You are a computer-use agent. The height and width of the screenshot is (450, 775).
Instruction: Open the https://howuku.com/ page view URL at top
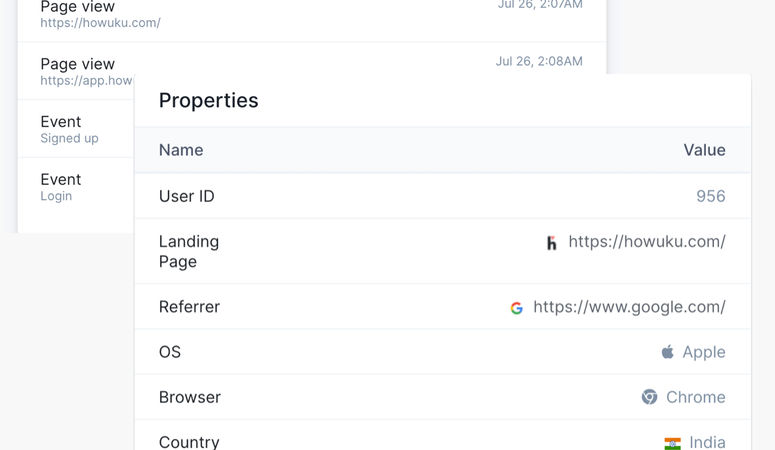(x=100, y=23)
